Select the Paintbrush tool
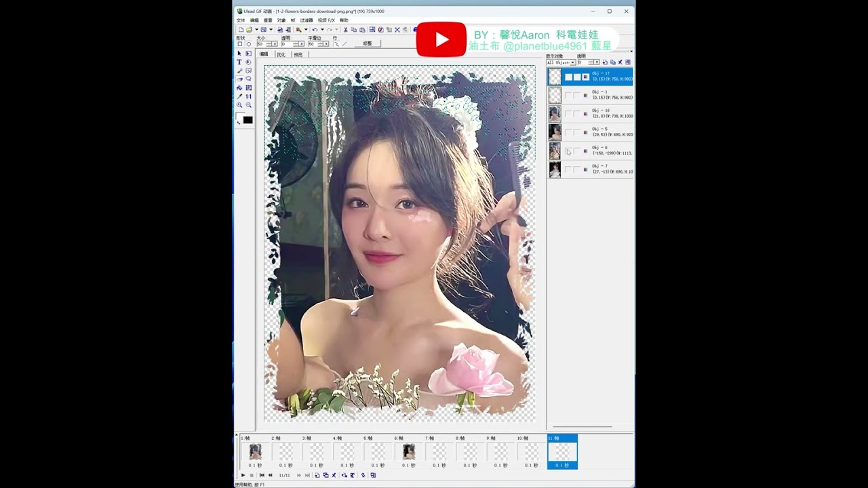Screen dimensions: 868x488 pos(239,70)
